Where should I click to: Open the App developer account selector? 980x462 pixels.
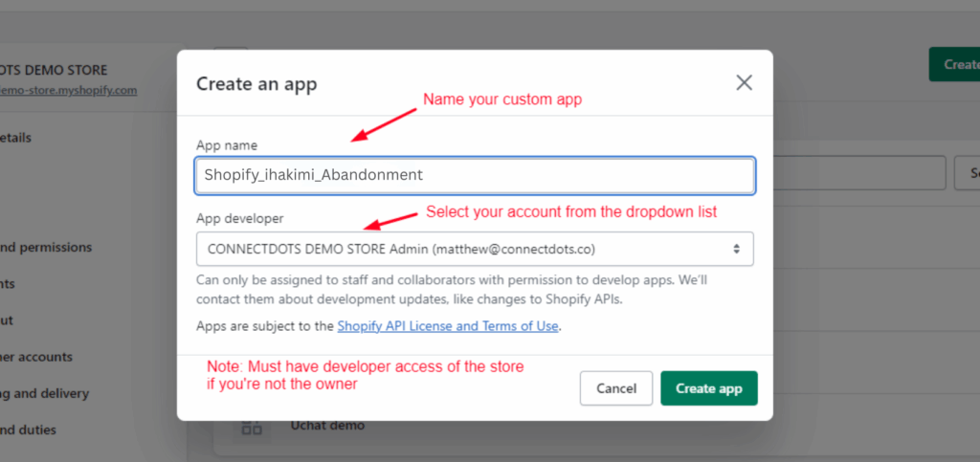tap(474, 249)
